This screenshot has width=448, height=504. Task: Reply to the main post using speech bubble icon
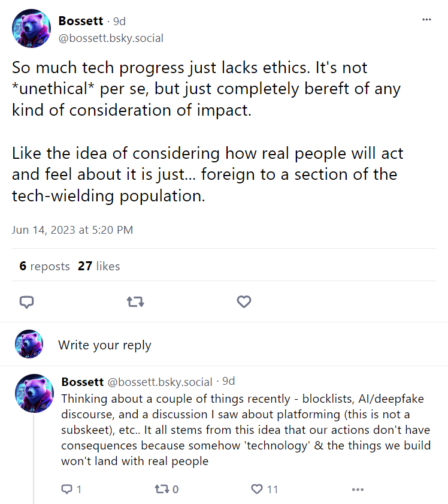26,302
